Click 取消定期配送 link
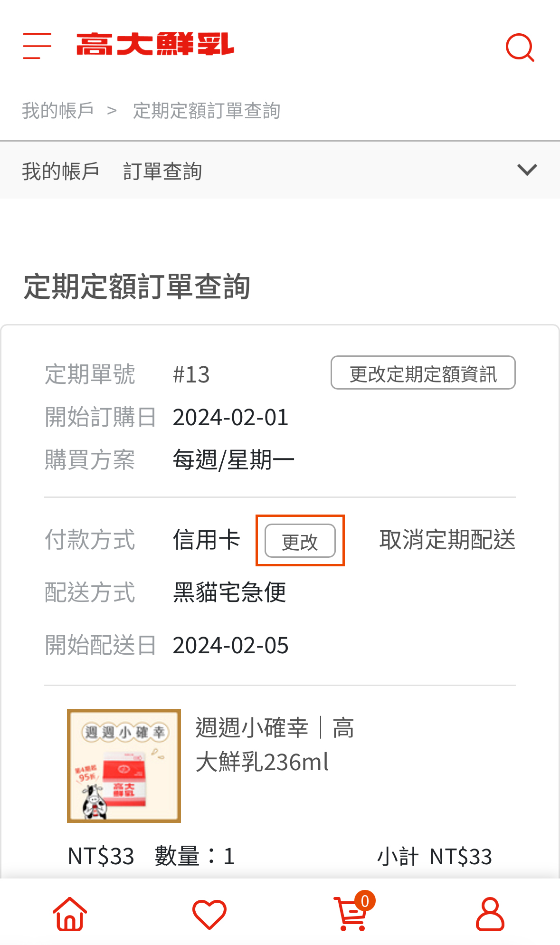The height and width of the screenshot is (945, 560). click(x=447, y=540)
